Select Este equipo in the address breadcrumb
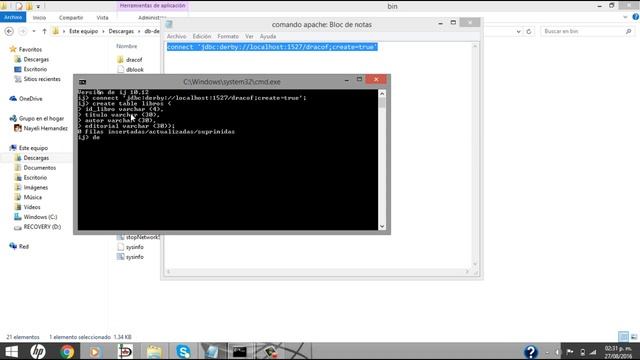The width and height of the screenshot is (640, 360). click(x=83, y=31)
